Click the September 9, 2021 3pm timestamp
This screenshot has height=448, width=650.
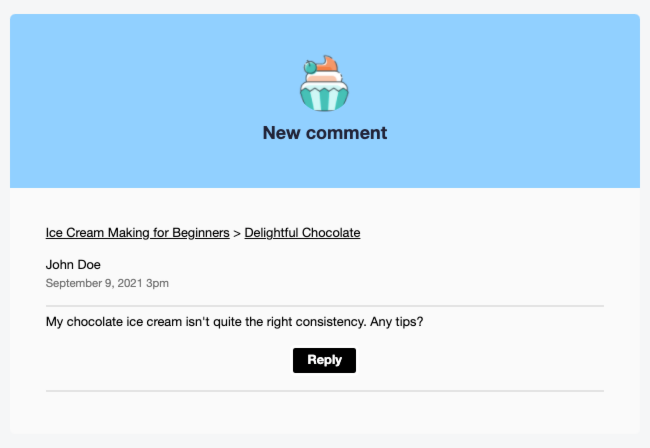[x=107, y=283]
